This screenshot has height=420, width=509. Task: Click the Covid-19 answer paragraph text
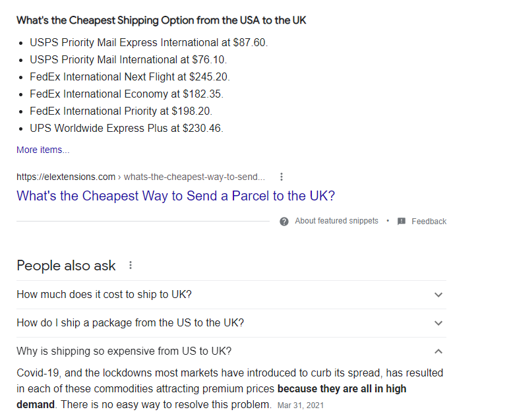[230, 389]
